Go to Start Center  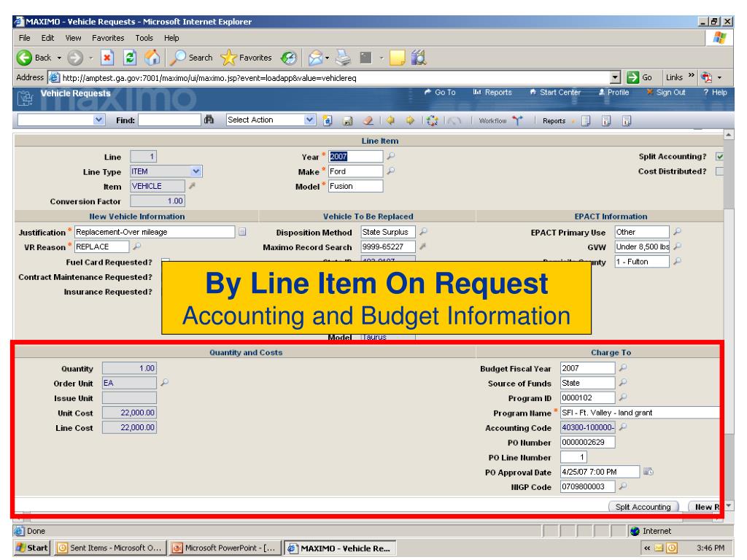coord(555,93)
